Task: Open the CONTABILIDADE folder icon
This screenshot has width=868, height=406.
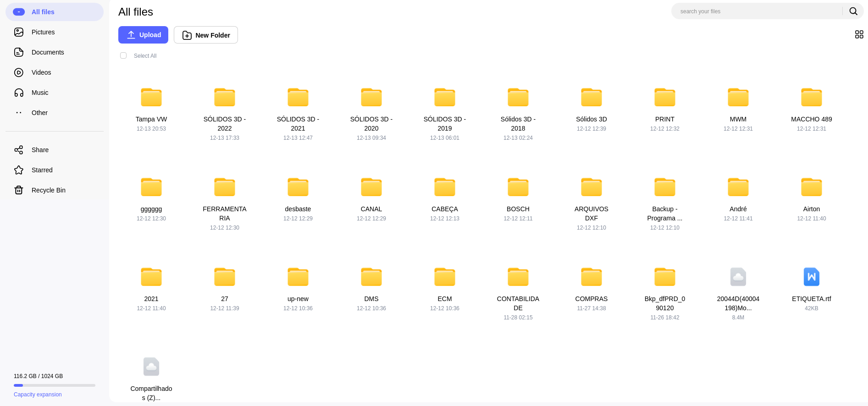Action: pos(518,277)
